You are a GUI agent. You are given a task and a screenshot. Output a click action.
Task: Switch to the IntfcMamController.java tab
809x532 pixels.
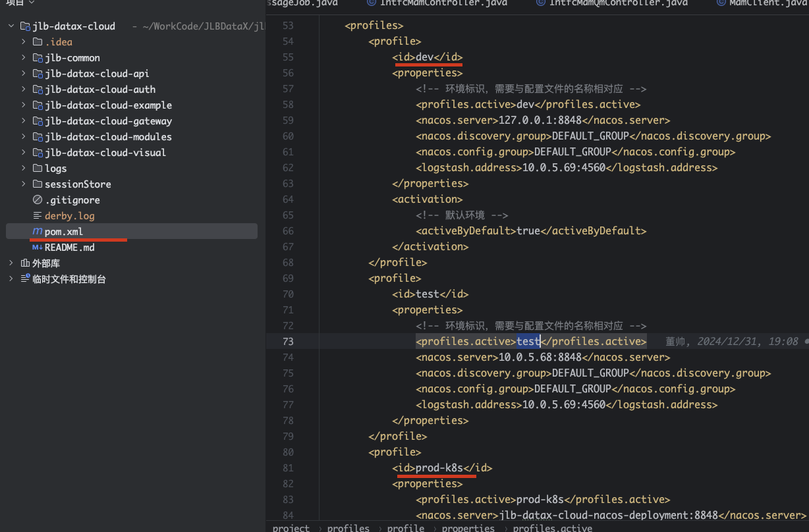(438, 3)
